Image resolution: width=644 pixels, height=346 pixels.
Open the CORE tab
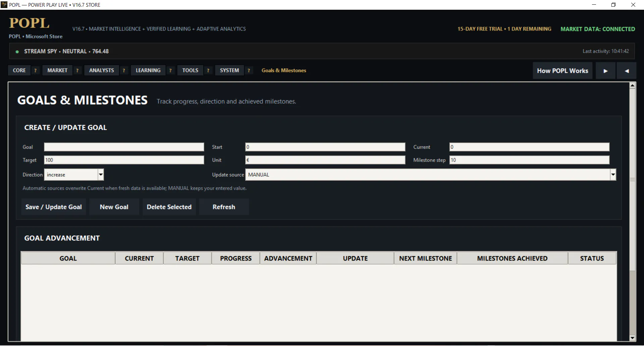coord(19,70)
